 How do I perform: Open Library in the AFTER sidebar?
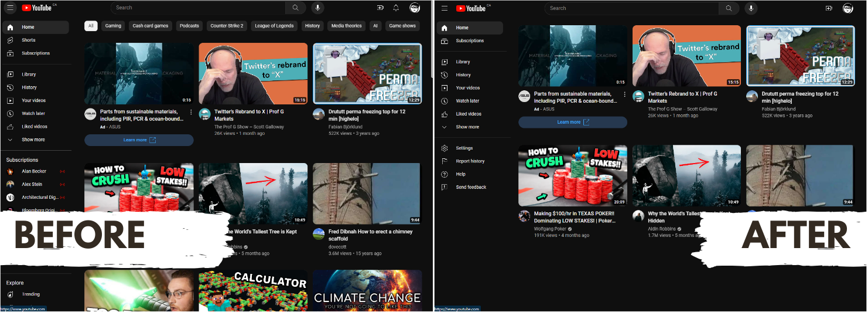pos(470,62)
